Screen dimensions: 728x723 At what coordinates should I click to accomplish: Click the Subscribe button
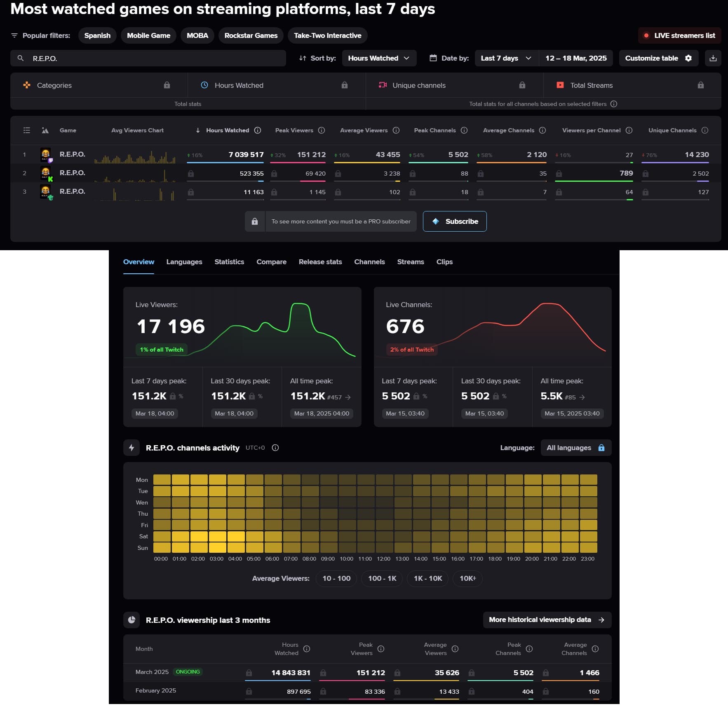(454, 221)
